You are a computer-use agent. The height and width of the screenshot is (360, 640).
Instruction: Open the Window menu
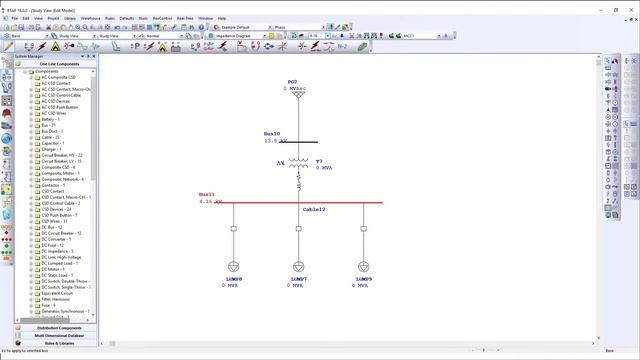coord(205,18)
